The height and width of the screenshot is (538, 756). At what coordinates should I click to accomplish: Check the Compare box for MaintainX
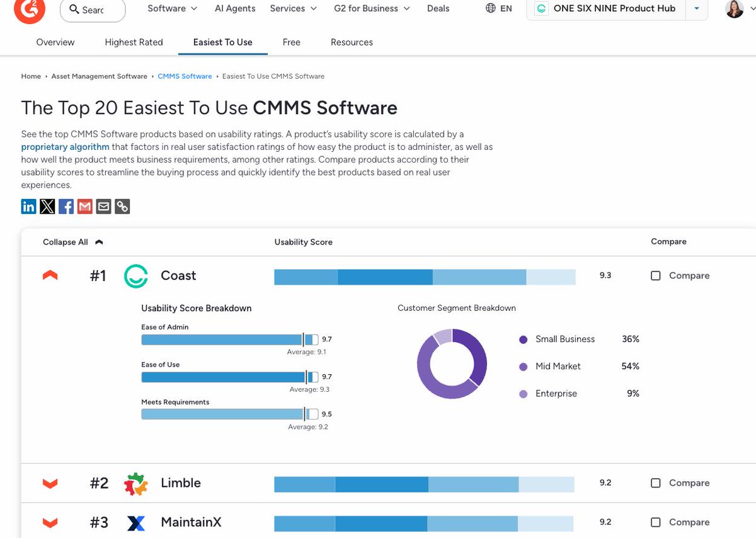(x=656, y=522)
